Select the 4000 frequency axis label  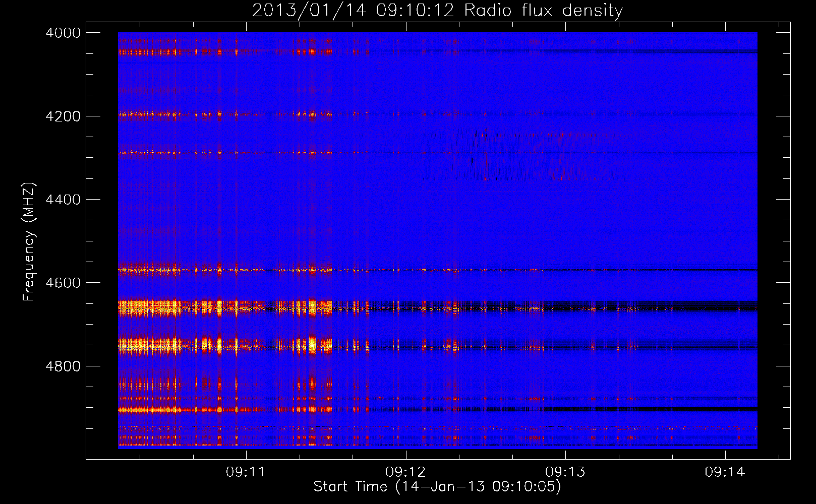[63, 33]
